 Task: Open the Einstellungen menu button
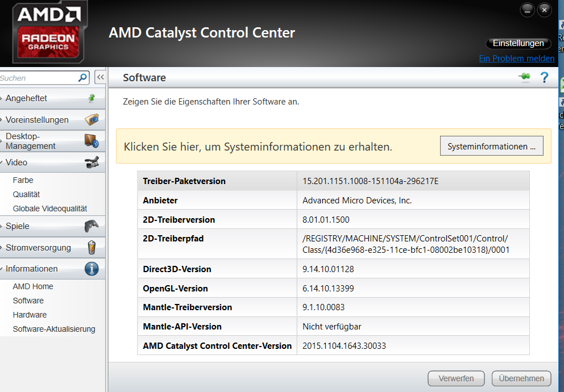point(519,43)
